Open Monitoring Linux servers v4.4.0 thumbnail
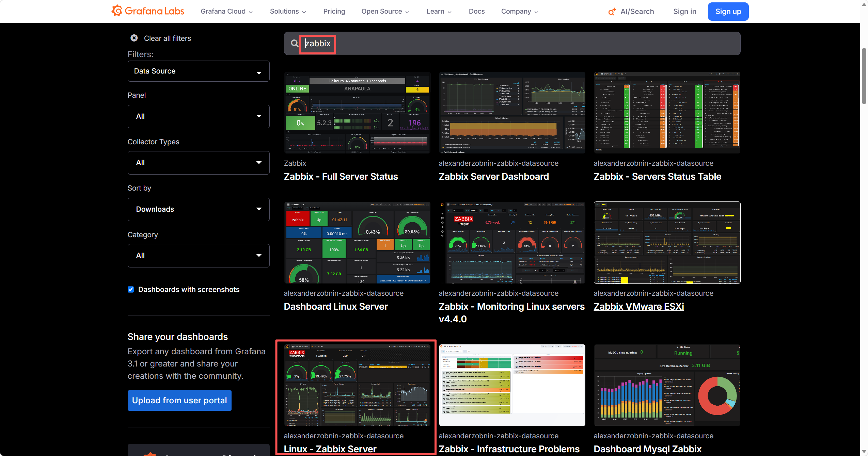 [x=512, y=243]
